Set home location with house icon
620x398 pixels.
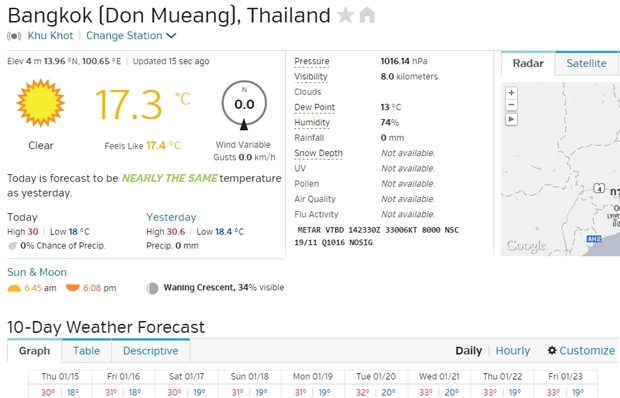point(367,15)
